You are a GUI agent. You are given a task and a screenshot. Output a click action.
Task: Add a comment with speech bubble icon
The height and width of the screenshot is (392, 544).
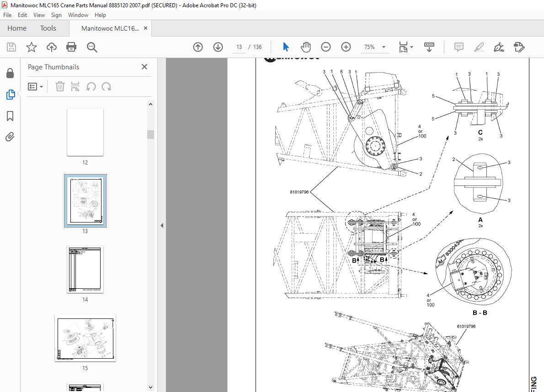pos(459,47)
